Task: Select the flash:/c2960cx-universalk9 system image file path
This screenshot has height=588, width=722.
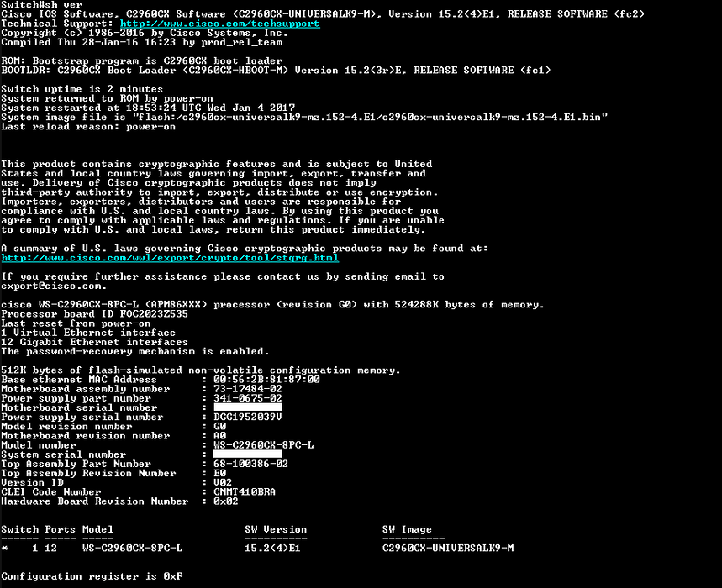Action: tap(370, 118)
